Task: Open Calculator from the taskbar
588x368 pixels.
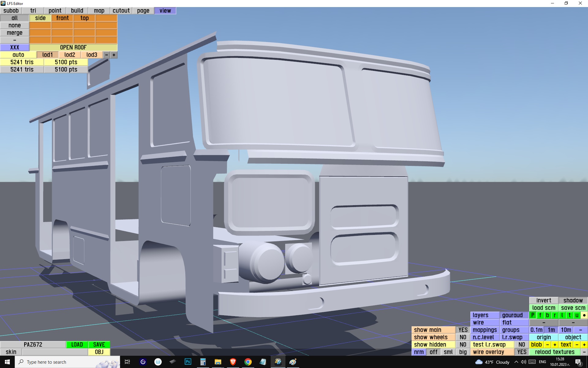Action: tap(203, 362)
